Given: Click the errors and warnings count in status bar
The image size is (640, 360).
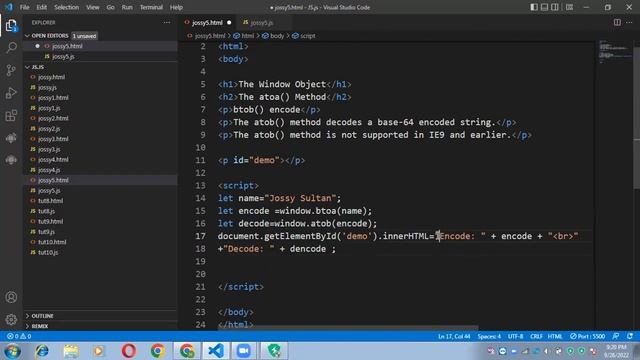Looking at the screenshot, I should 19,336.
